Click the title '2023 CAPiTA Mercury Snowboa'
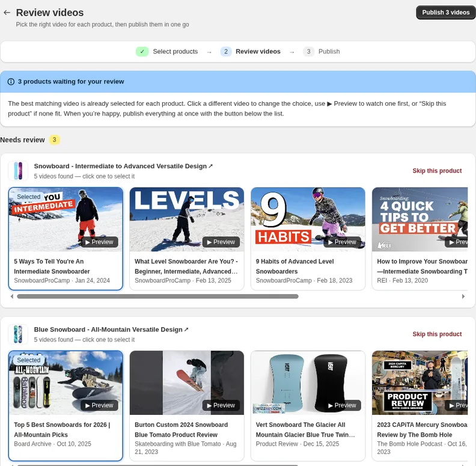The height and width of the screenshot is (466, 476). point(423,430)
